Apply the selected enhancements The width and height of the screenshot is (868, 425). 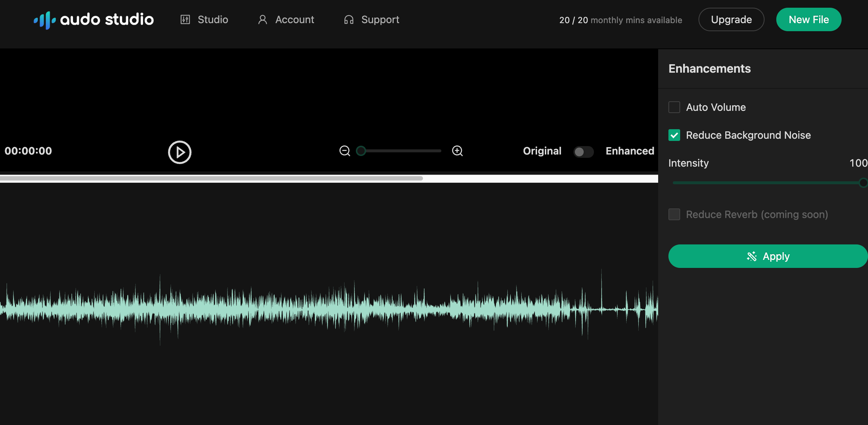tap(767, 256)
